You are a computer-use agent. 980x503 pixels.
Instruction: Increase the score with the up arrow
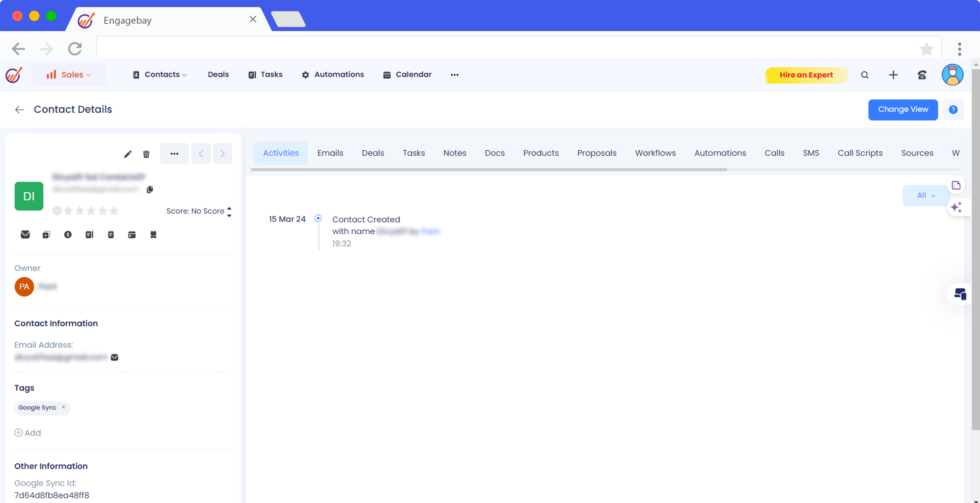pyautogui.click(x=229, y=208)
